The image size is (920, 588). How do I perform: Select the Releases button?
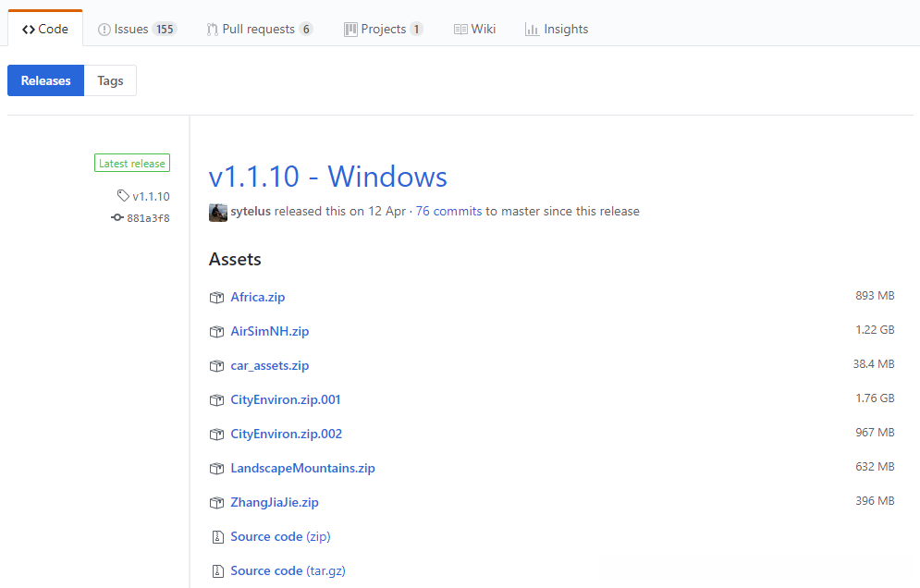tap(45, 80)
